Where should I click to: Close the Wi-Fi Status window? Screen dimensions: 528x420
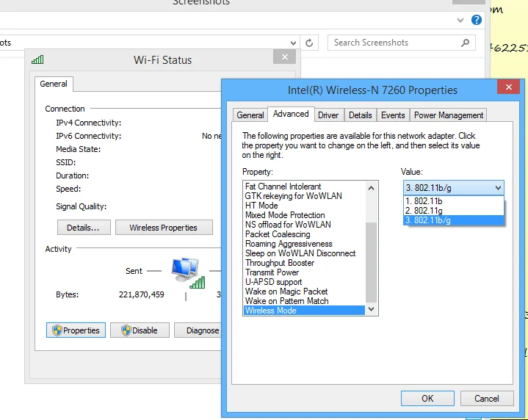point(284,57)
